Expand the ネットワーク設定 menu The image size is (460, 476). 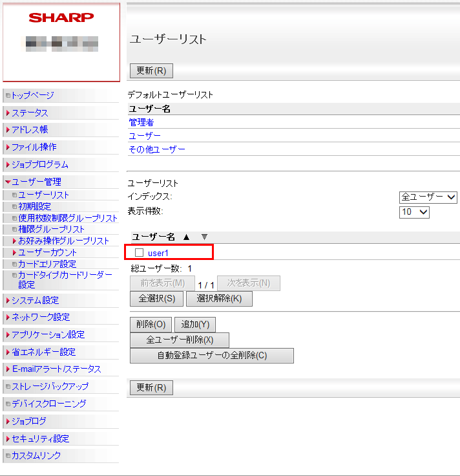(x=40, y=317)
